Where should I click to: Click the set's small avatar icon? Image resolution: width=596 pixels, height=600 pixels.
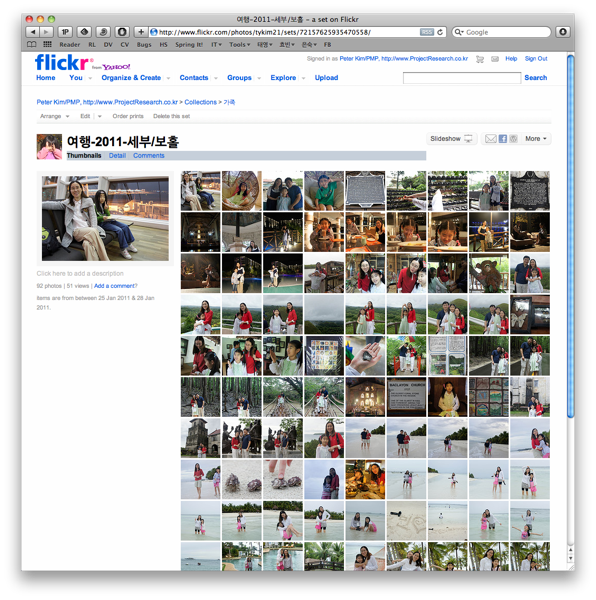(49, 147)
